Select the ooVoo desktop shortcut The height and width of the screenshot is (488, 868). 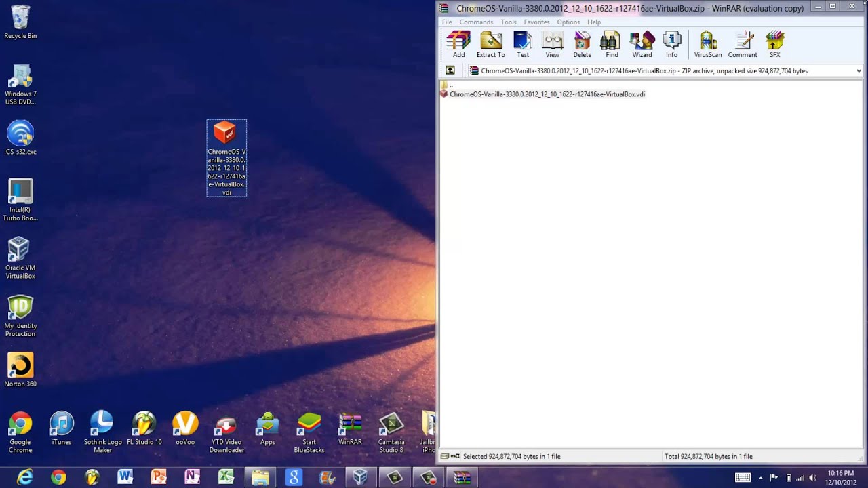(185, 428)
